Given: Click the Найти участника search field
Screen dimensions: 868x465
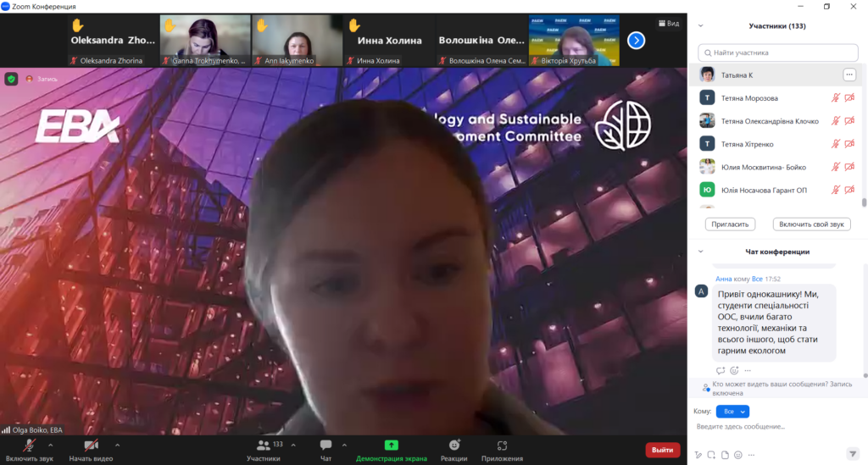Looking at the screenshot, I should click(778, 53).
